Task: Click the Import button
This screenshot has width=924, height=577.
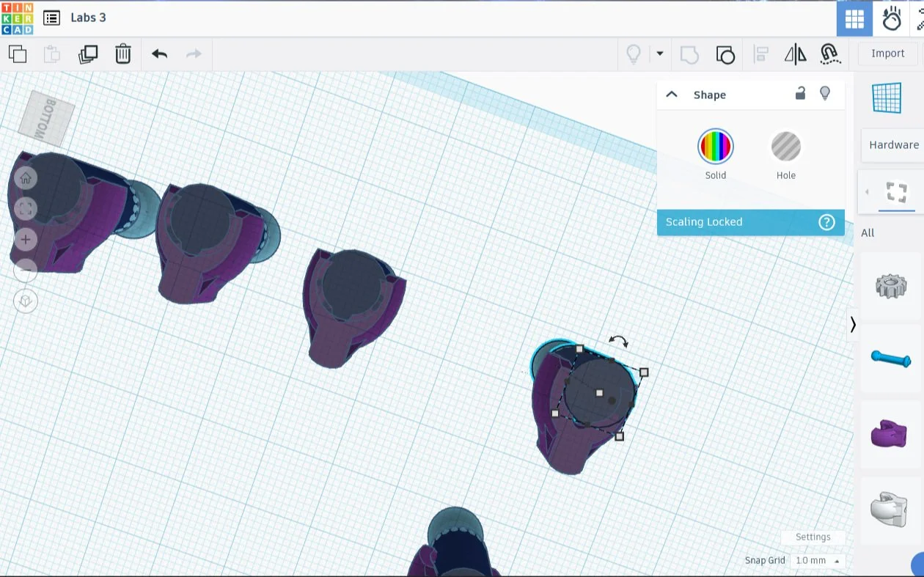Action: click(887, 54)
